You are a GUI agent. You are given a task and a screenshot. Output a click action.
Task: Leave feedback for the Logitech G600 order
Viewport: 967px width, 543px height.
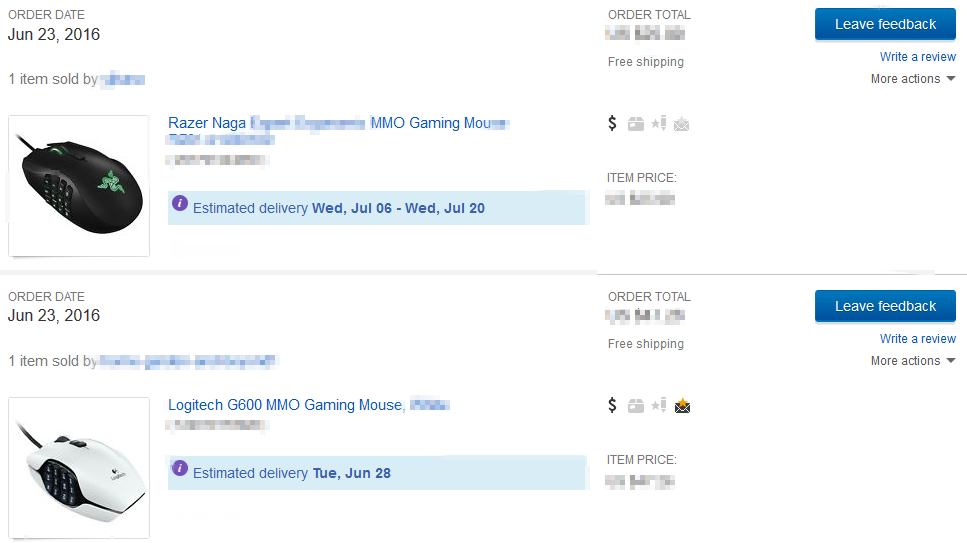point(885,306)
